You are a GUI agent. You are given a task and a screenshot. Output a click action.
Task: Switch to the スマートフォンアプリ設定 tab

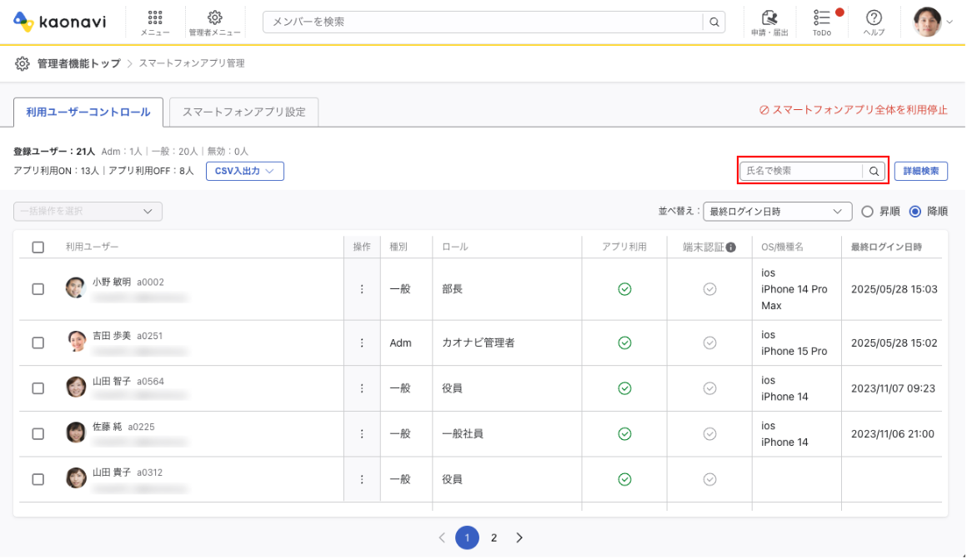[x=243, y=112]
